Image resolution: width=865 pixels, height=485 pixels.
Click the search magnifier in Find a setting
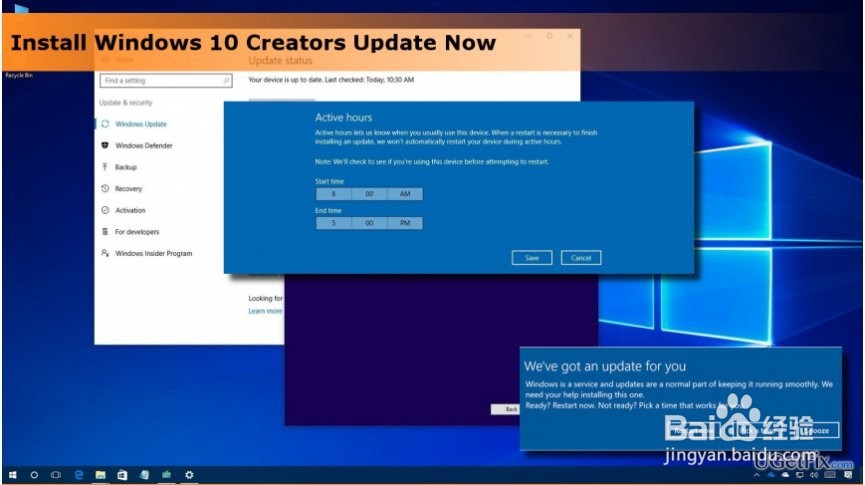coord(226,81)
